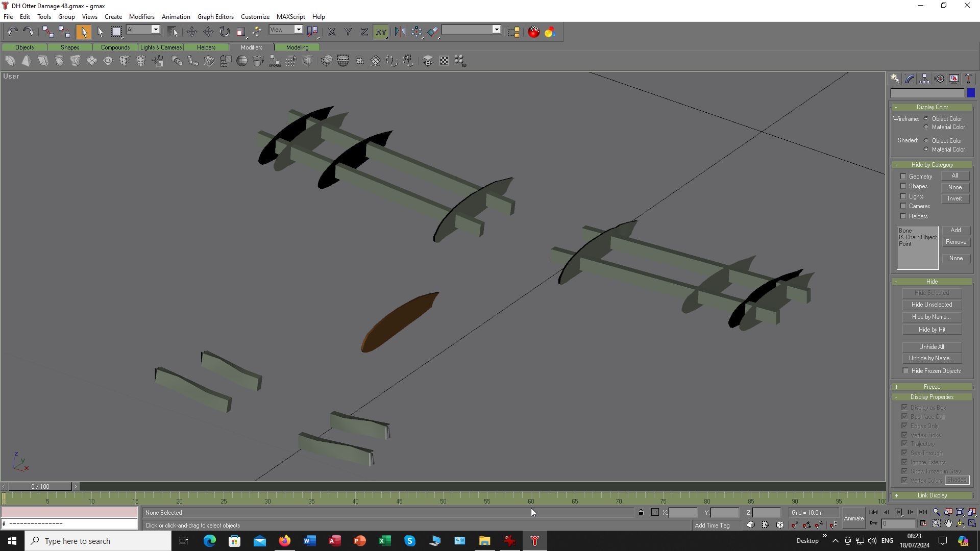Open the Select by Name icon

tap(172, 32)
